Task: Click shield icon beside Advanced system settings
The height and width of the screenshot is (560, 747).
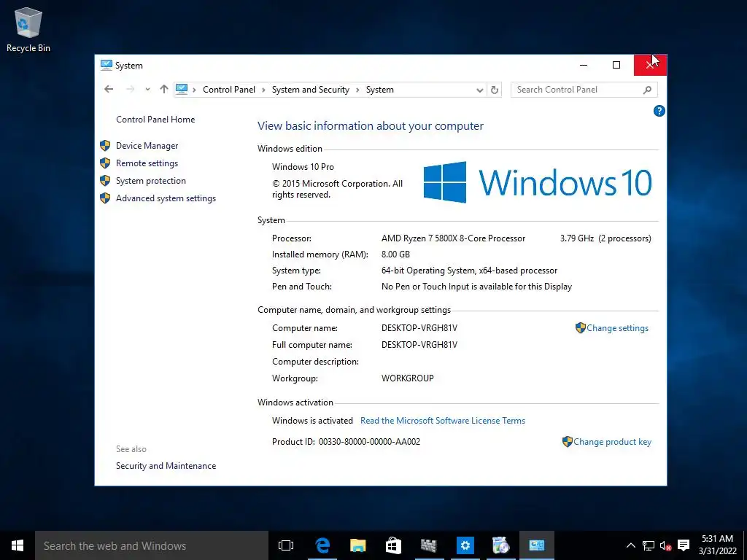Action: coord(105,198)
